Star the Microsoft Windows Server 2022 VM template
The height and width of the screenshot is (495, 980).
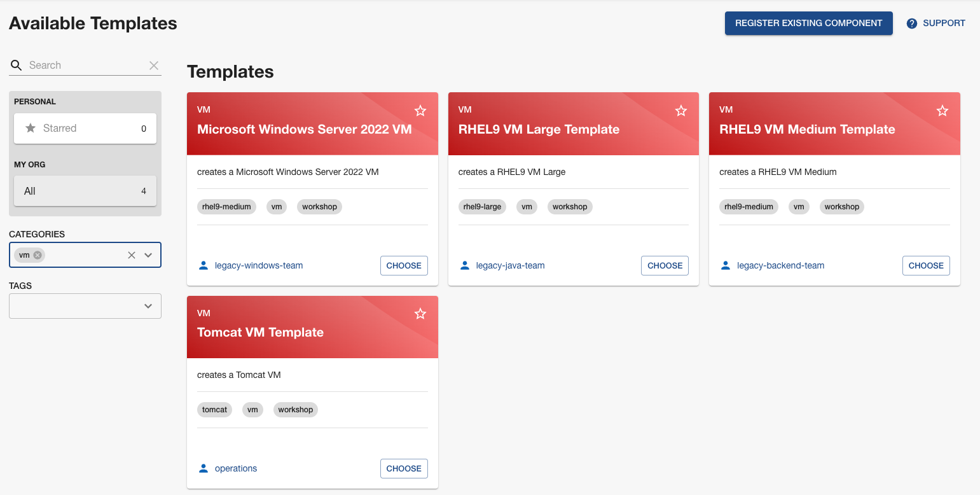(x=420, y=111)
